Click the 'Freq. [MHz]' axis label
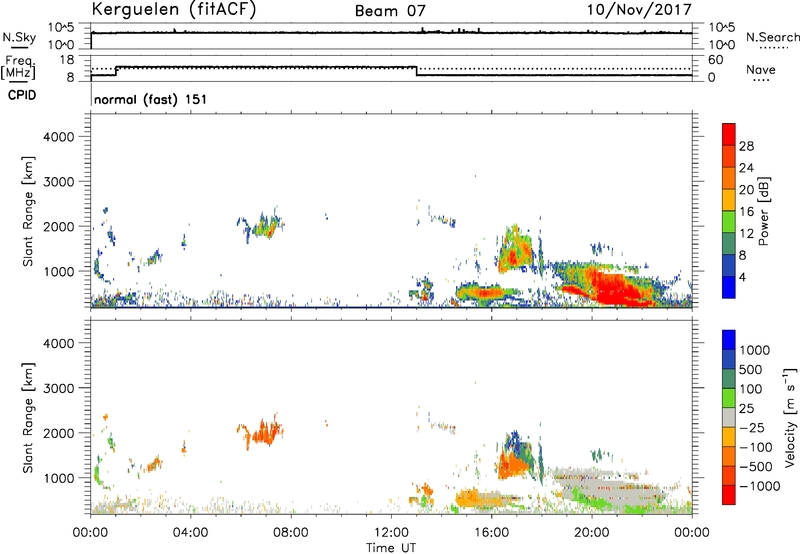 pos(18,67)
